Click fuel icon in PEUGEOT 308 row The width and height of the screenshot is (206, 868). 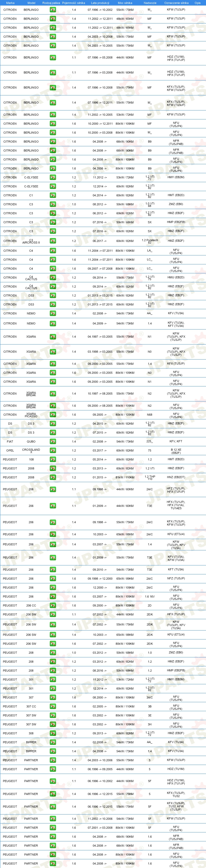coord(53,733)
